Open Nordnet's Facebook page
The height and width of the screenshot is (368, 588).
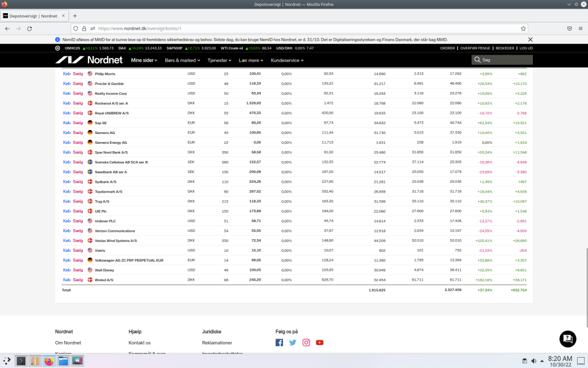click(x=279, y=343)
